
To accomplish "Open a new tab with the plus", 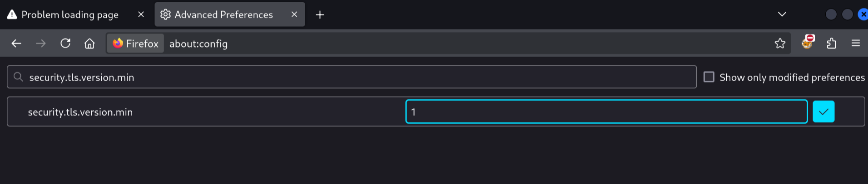I will (320, 15).
